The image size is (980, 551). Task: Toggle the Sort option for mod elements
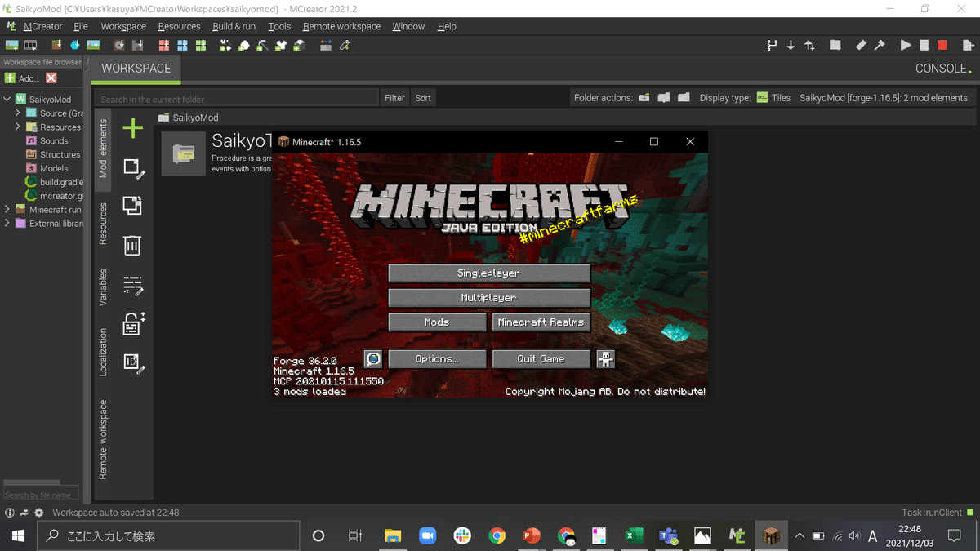pos(422,97)
